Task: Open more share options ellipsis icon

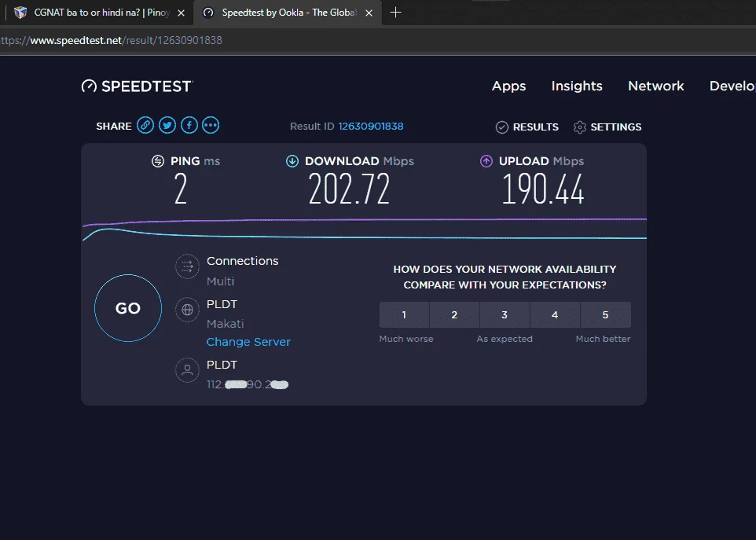Action: (211, 125)
